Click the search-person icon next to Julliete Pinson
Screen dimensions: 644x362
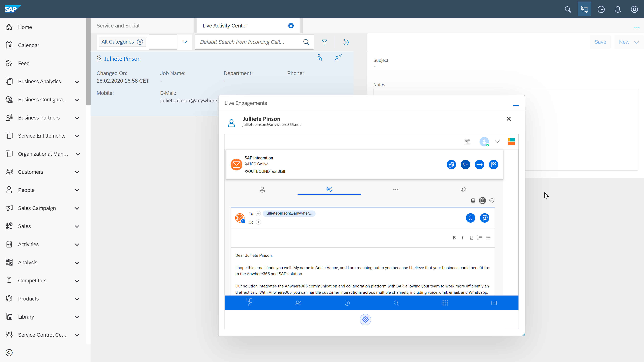(319, 58)
